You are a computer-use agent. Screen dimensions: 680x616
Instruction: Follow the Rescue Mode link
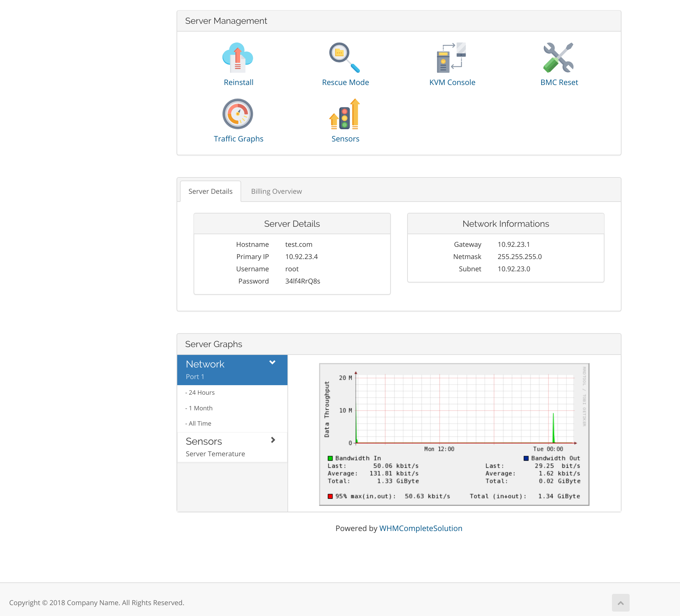coord(345,82)
